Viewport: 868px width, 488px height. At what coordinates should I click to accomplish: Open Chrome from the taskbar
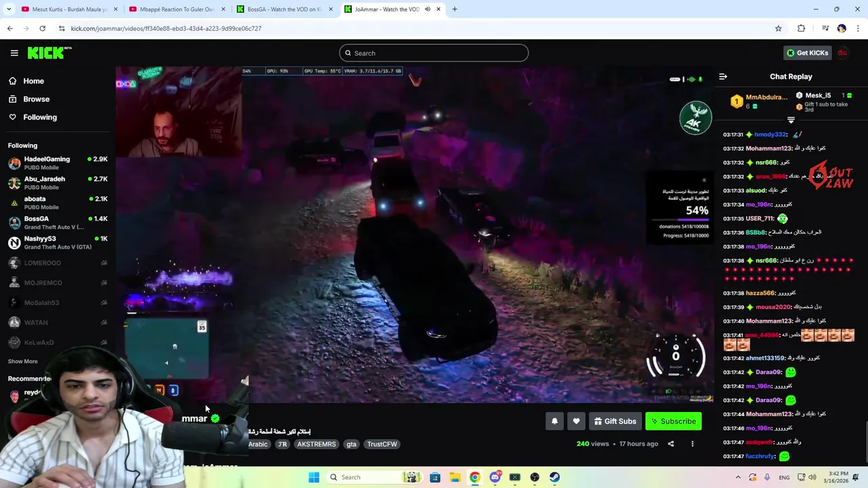click(475, 477)
